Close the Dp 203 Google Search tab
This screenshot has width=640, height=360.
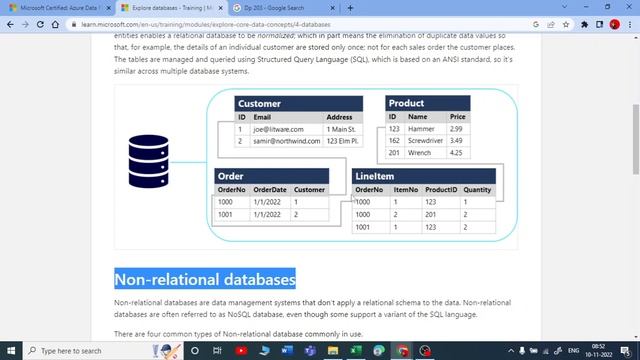click(x=332, y=8)
